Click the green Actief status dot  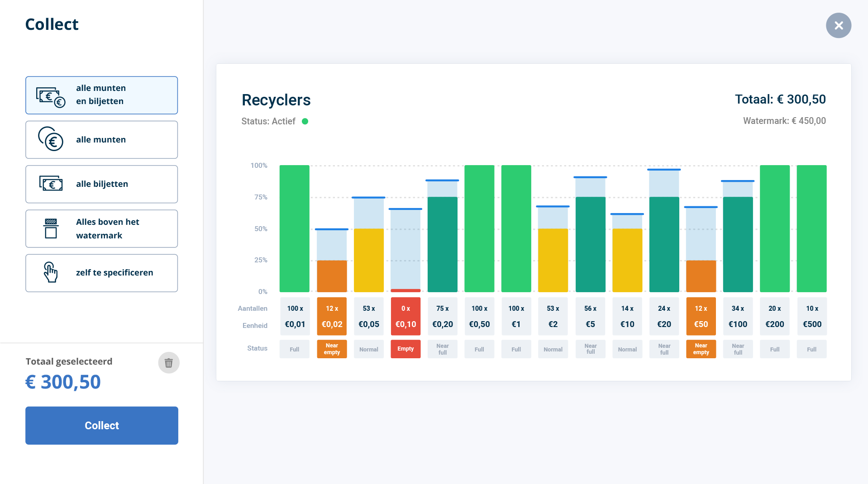(305, 121)
